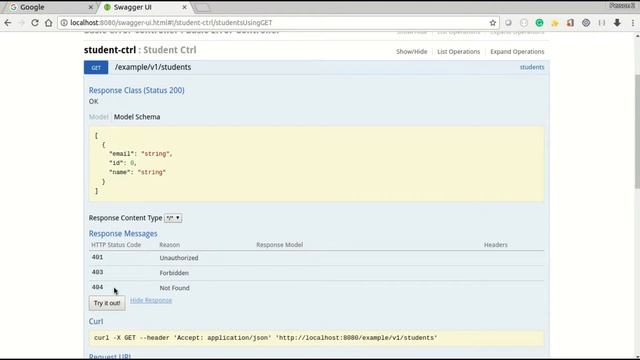
Task: Click the Response Class (Status 200) heading
Action: [137, 90]
